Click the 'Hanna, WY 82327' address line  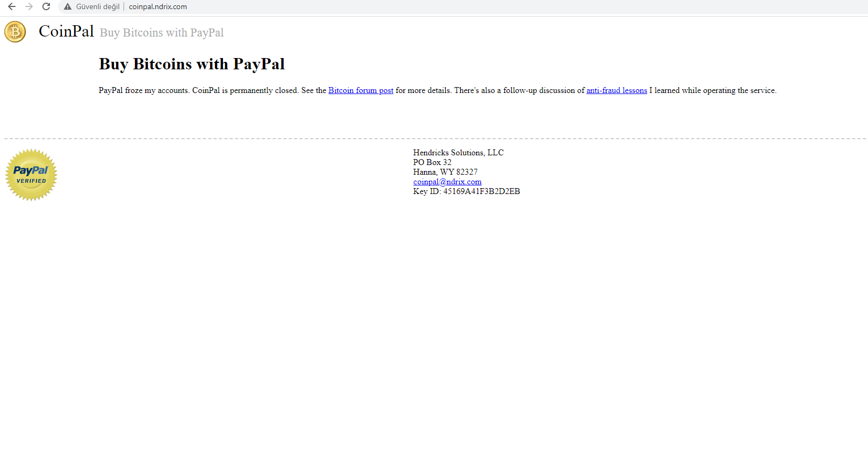(445, 172)
